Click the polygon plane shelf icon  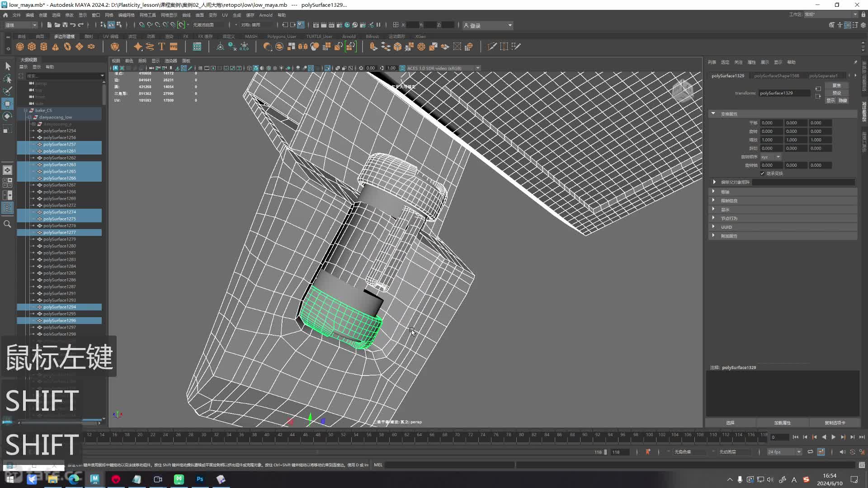click(79, 47)
